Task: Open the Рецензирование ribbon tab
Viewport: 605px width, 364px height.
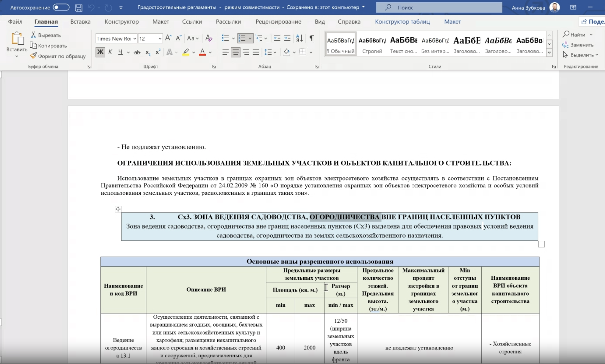Action: pos(278,22)
